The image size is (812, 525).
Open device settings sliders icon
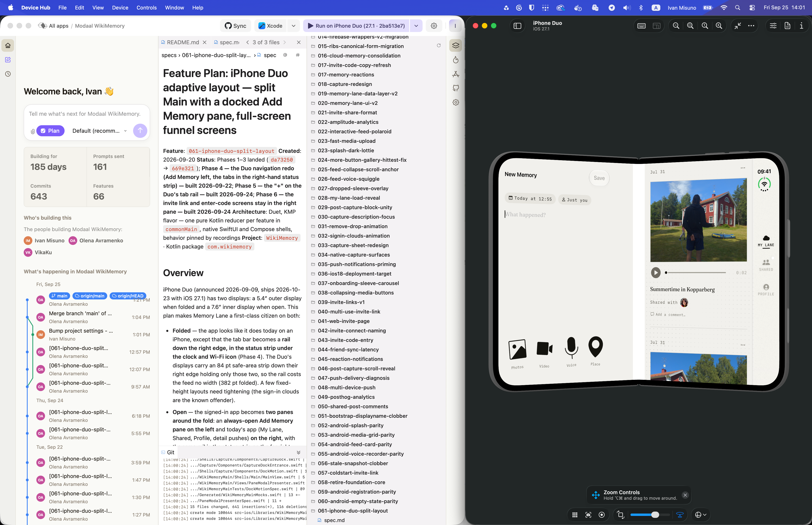pyautogui.click(x=773, y=25)
